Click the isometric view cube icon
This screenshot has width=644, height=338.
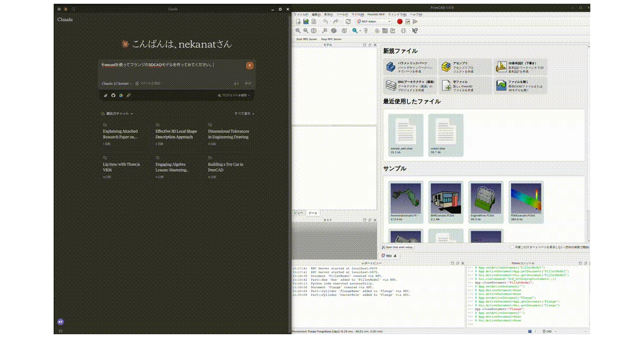click(314, 31)
